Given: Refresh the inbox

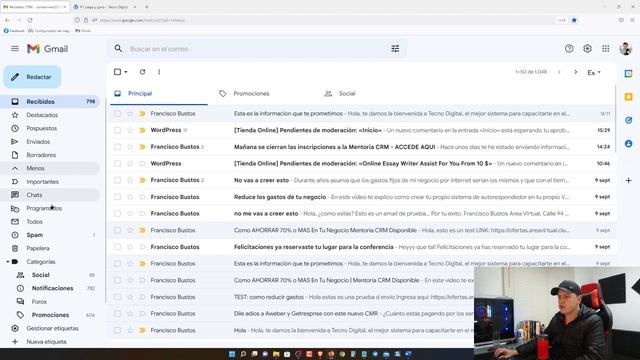Looking at the screenshot, I should pyautogui.click(x=142, y=72).
